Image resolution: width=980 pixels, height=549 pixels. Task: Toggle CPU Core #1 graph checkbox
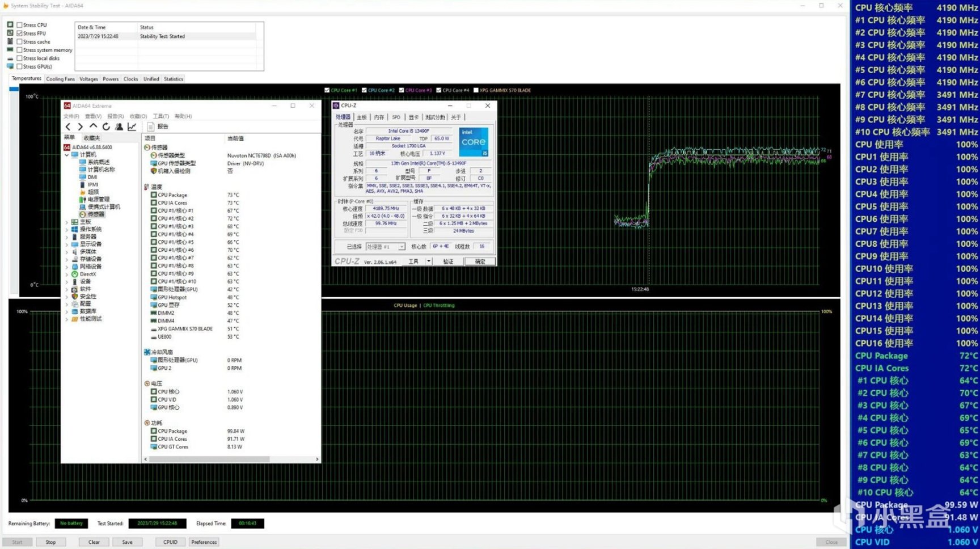pos(327,90)
